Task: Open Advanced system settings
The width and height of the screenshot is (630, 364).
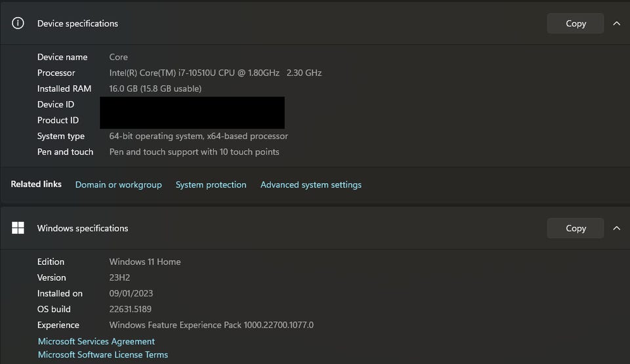Action: click(x=310, y=185)
